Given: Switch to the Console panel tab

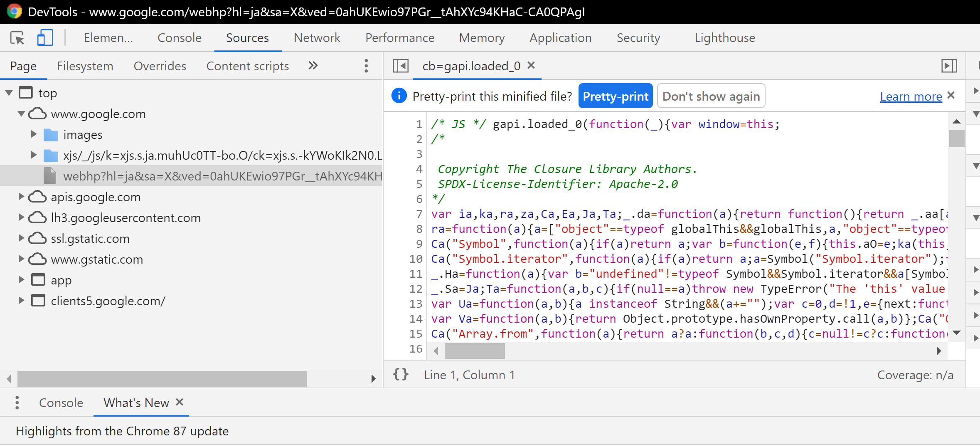Looking at the screenshot, I should pos(179,38).
